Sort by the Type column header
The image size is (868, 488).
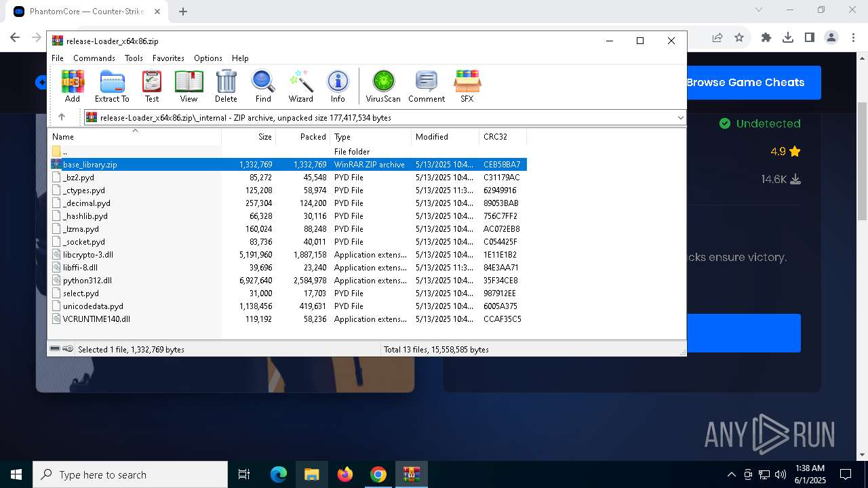(x=370, y=137)
